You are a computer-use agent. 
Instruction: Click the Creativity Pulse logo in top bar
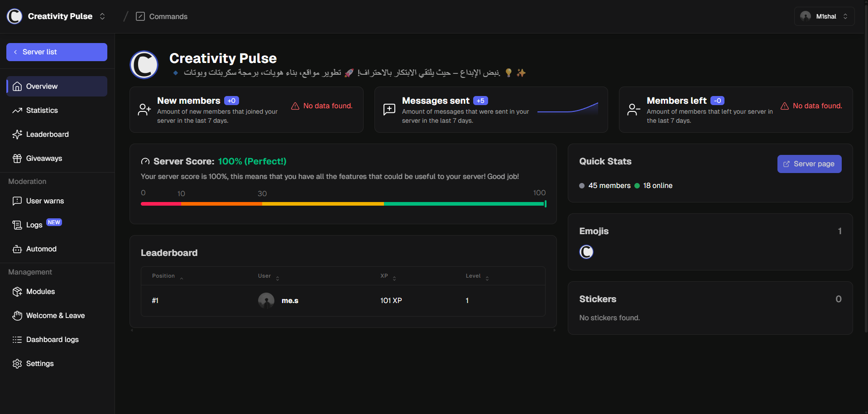tap(14, 16)
